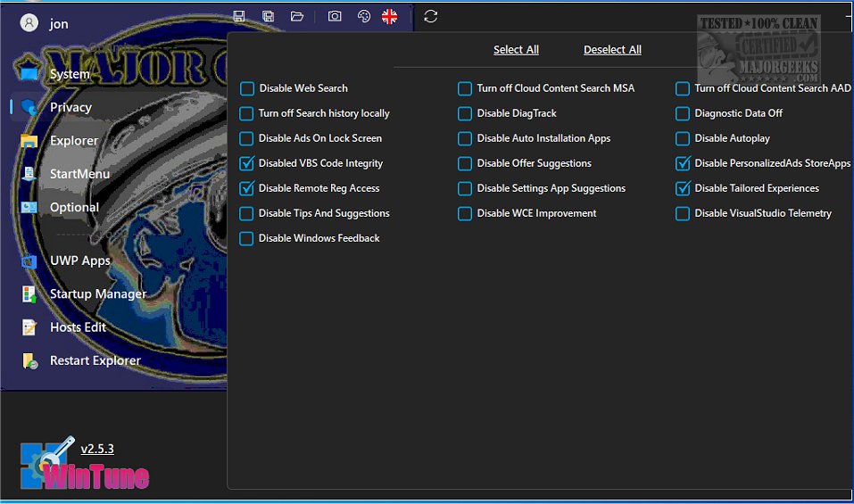Click the Select All link
Image resolution: width=854 pixels, height=504 pixels.
(x=516, y=50)
